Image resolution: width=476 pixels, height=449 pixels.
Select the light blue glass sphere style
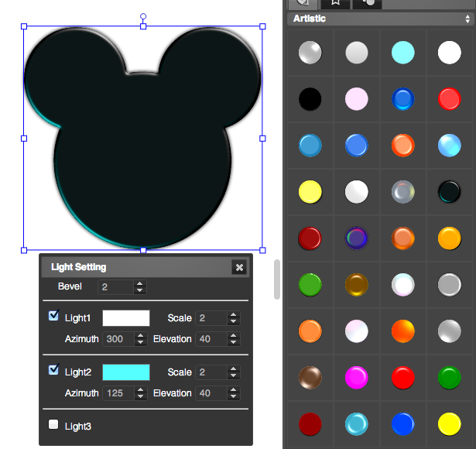click(449, 146)
